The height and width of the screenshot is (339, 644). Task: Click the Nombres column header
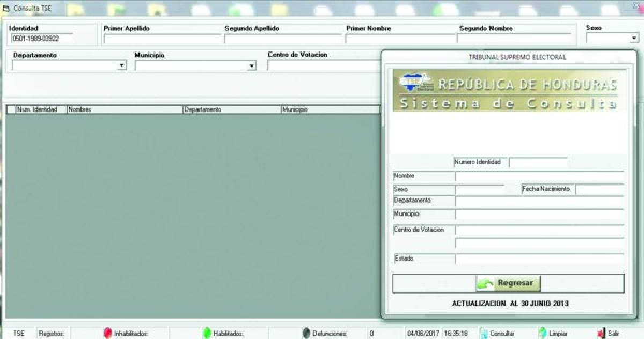coord(125,109)
